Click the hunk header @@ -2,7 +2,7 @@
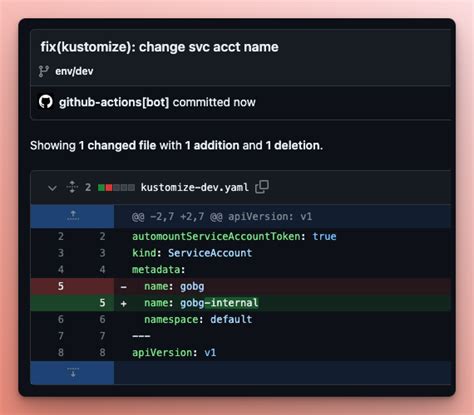This screenshot has height=415, width=474. tap(177, 217)
